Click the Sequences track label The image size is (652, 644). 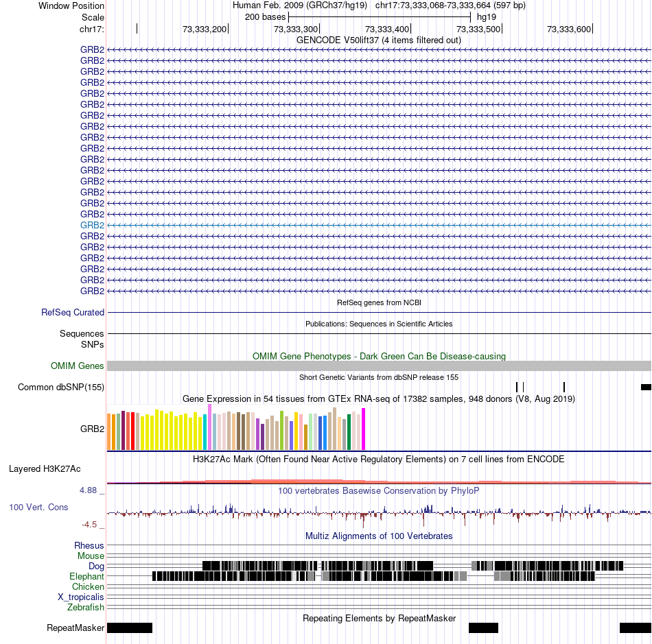[x=82, y=333]
